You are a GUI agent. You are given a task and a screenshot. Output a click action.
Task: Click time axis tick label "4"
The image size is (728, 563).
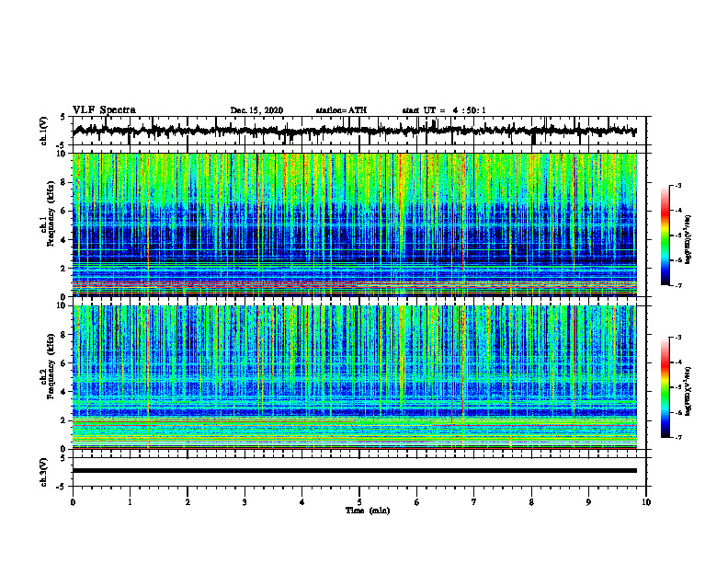click(302, 502)
